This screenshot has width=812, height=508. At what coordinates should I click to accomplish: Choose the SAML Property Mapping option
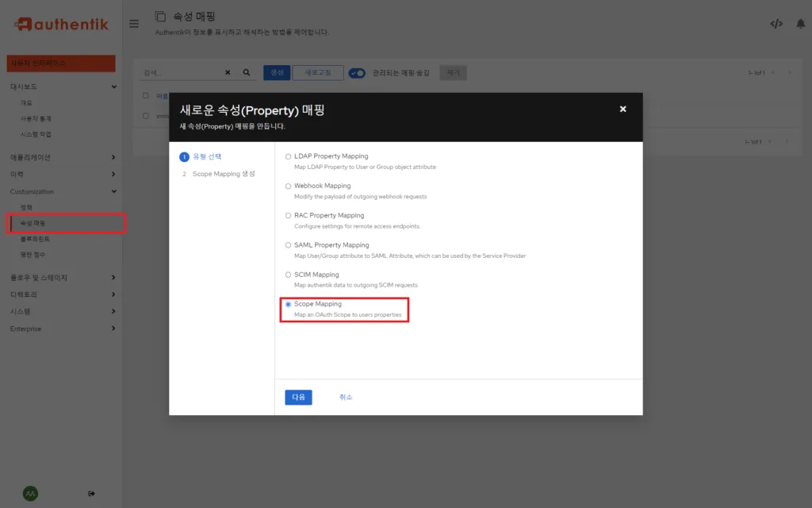[287, 245]
